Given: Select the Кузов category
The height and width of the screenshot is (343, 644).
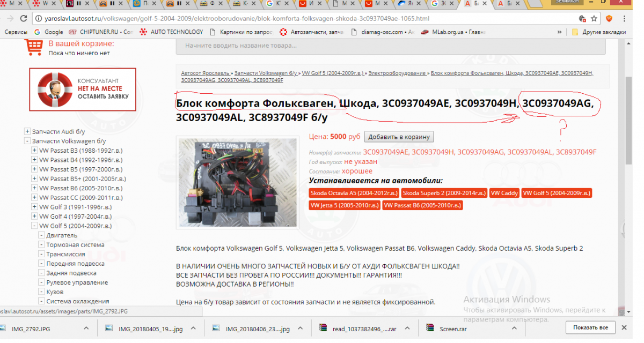Looking at the screenshot, I should (55, 292).
